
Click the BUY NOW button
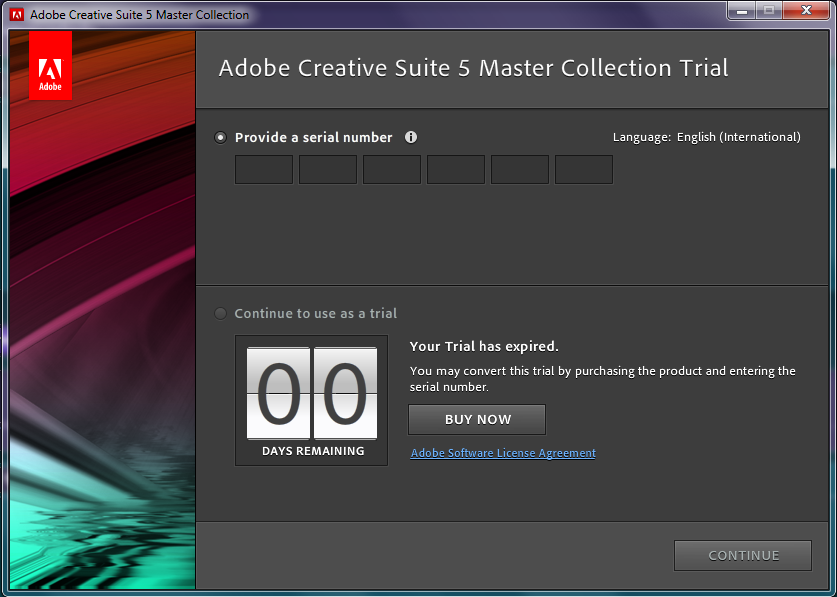477,420
